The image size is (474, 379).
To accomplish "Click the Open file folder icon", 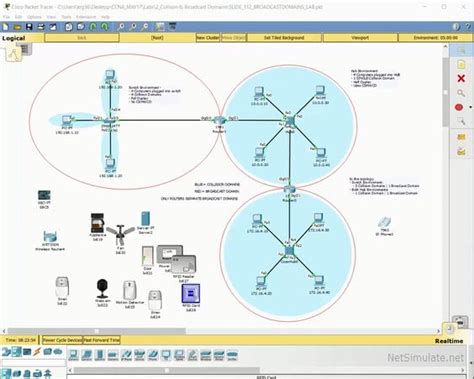I will pos(17,27).
